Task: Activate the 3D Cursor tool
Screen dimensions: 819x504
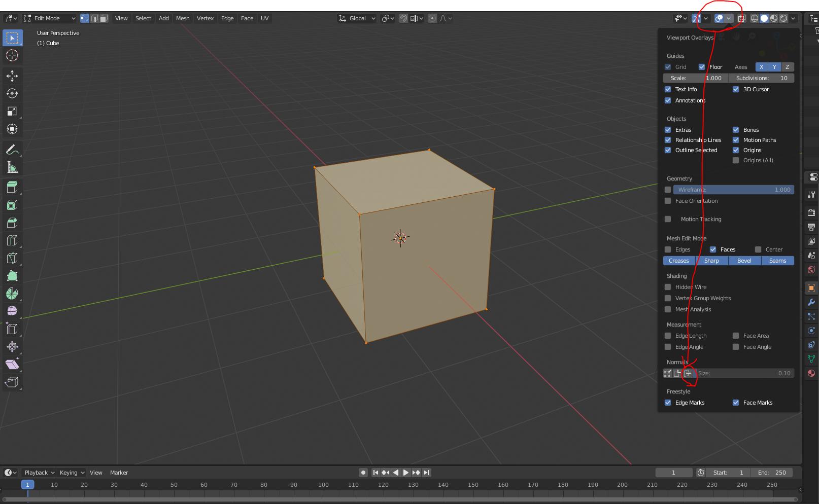Action: coord(12,56)
